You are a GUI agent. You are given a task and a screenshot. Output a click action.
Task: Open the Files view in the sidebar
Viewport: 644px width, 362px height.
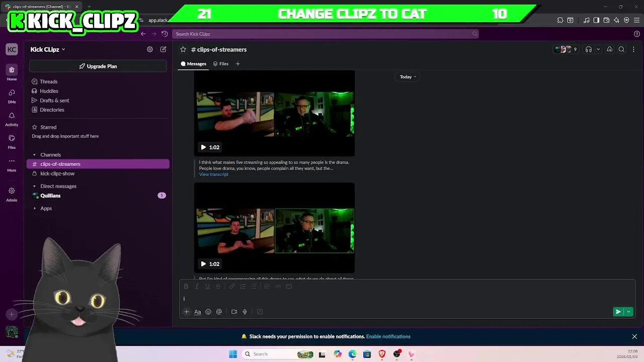click(12, 141)
